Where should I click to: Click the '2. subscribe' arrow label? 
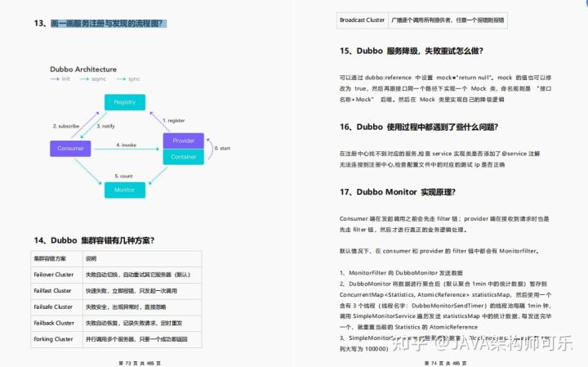click(66, 126)
